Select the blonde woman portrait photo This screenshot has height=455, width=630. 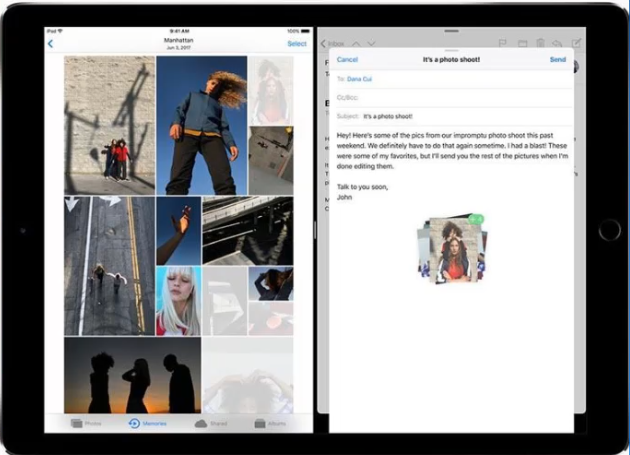point(178,300)
